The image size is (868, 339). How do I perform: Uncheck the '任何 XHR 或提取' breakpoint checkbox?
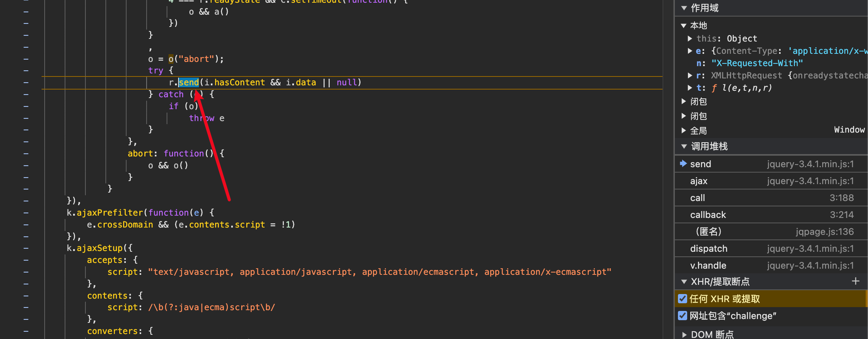click(x=683, y=299)
